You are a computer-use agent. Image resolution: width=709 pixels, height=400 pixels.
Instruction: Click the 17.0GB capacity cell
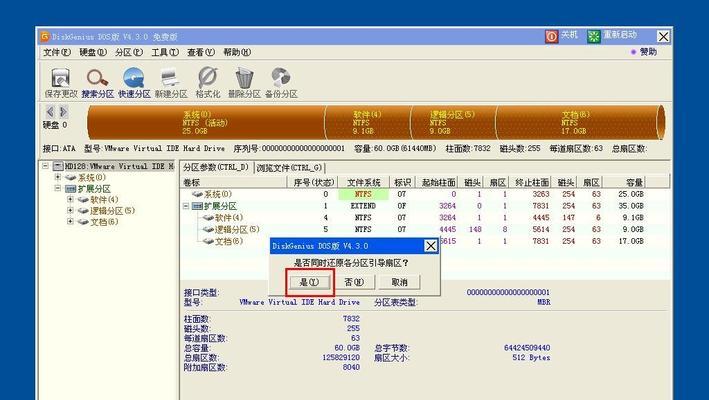[631, 241]
